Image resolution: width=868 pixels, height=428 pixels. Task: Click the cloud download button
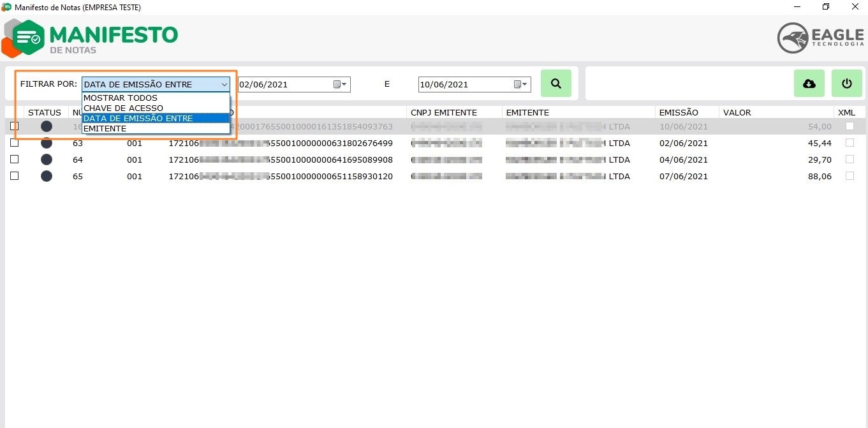coord(809,84)
